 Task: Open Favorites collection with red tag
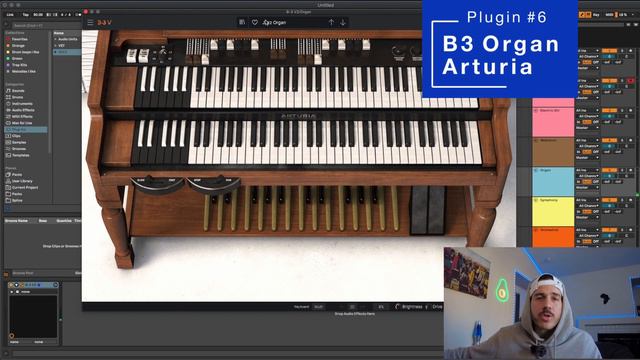coord(19,39)
